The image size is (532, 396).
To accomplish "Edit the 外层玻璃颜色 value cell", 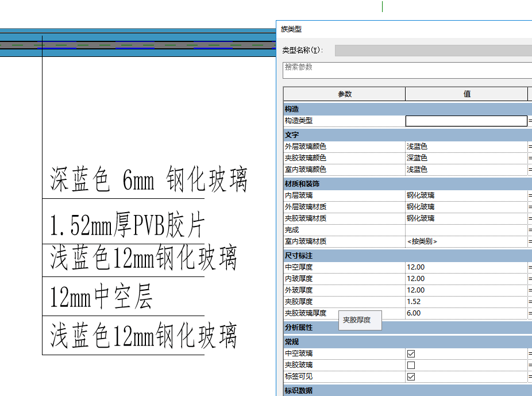I will tap(466, 147).
